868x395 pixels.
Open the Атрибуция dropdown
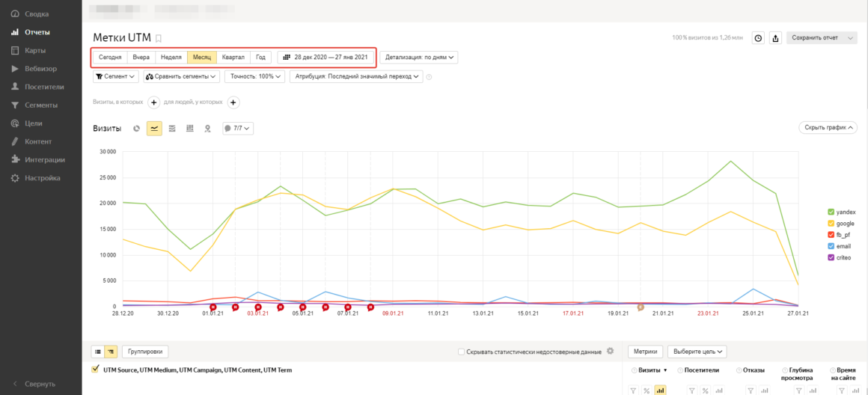355,76
